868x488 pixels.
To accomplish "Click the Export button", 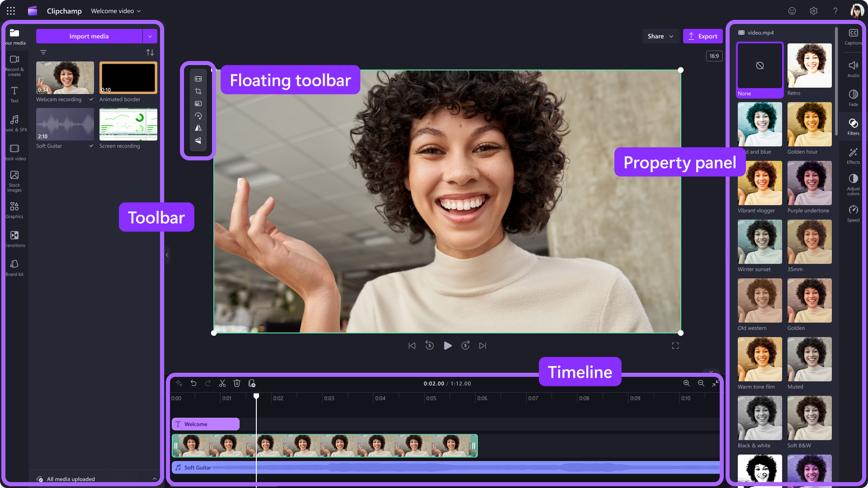I will [x=703, y=36].
